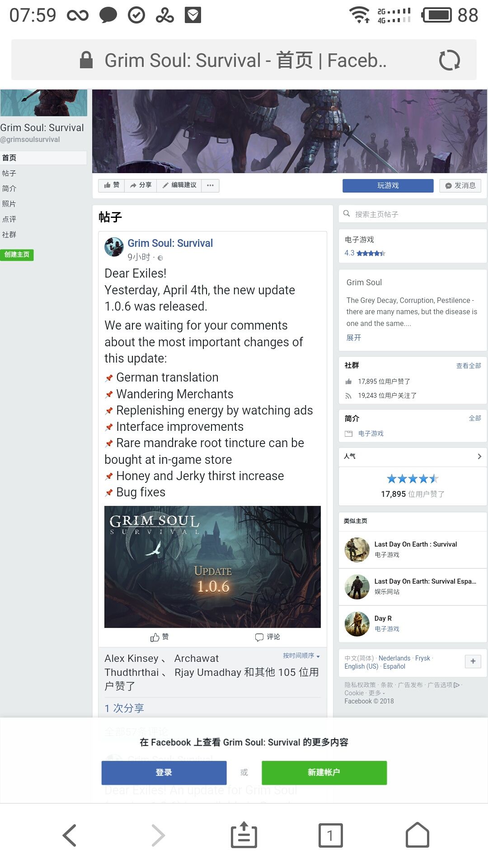The height and width of the screenshot is (868, 488).
Task: Tap the browser reload icon
Action: point(449,60)
